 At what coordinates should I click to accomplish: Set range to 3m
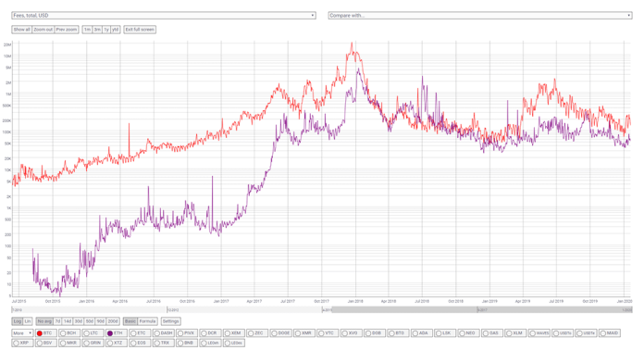(97, 30)
